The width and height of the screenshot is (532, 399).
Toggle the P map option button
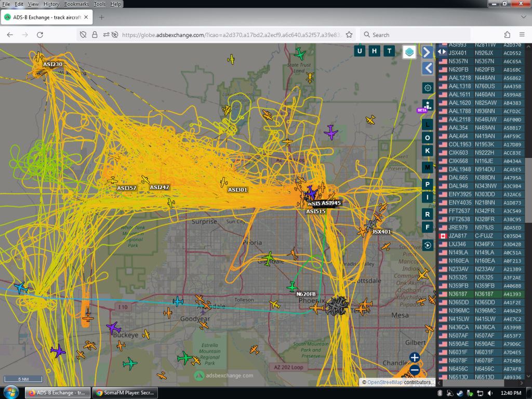(x=428, y=184)
